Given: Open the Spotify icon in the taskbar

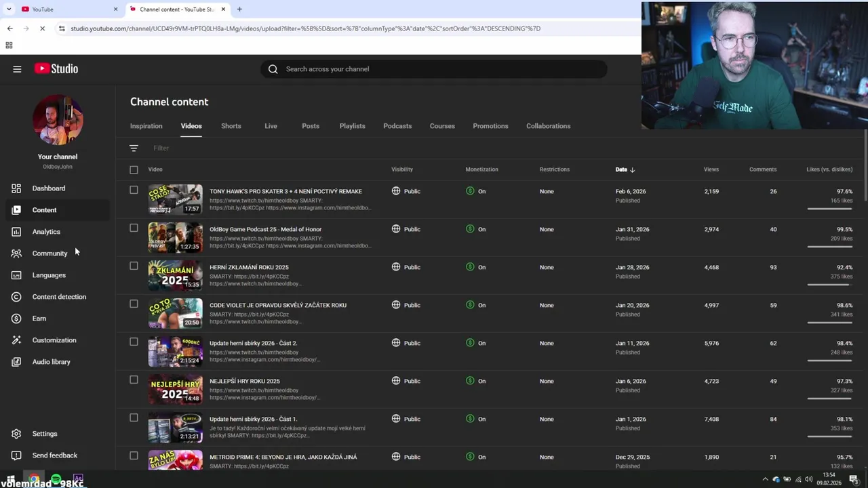Looking at the screenshot, I should point(56,480).
